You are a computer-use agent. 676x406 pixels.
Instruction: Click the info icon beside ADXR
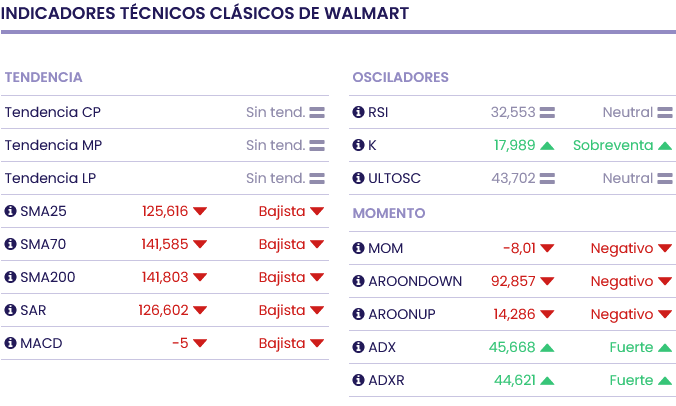pyautogui.click(x=359, y=380)
